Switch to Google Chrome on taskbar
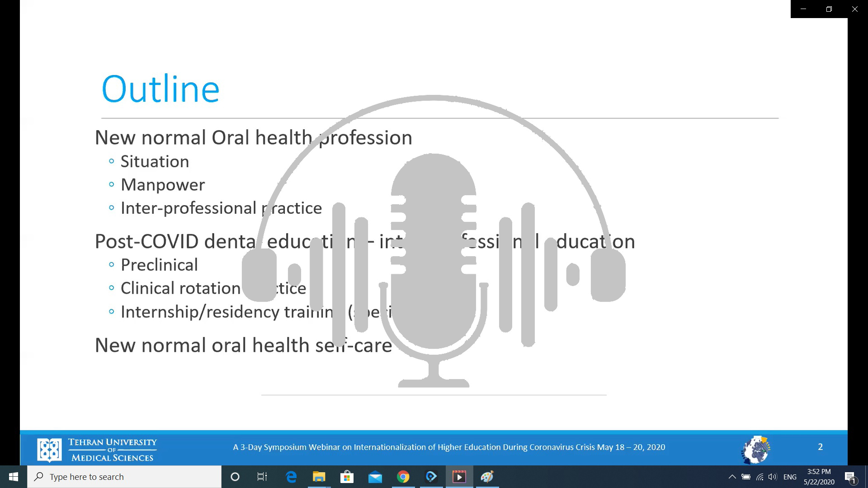 point(403,477)
